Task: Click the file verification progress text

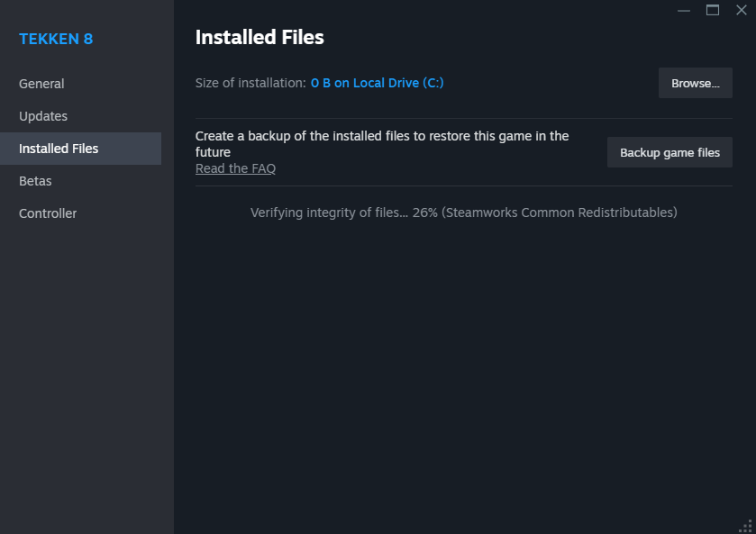Action: [x=463, y=212]
